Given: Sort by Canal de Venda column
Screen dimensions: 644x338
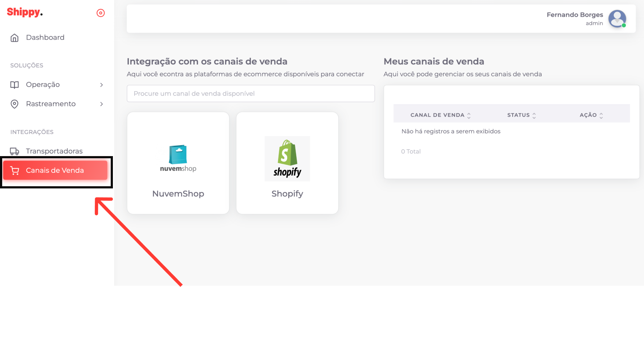Looking at the screenshot, I should click(440, 115).
